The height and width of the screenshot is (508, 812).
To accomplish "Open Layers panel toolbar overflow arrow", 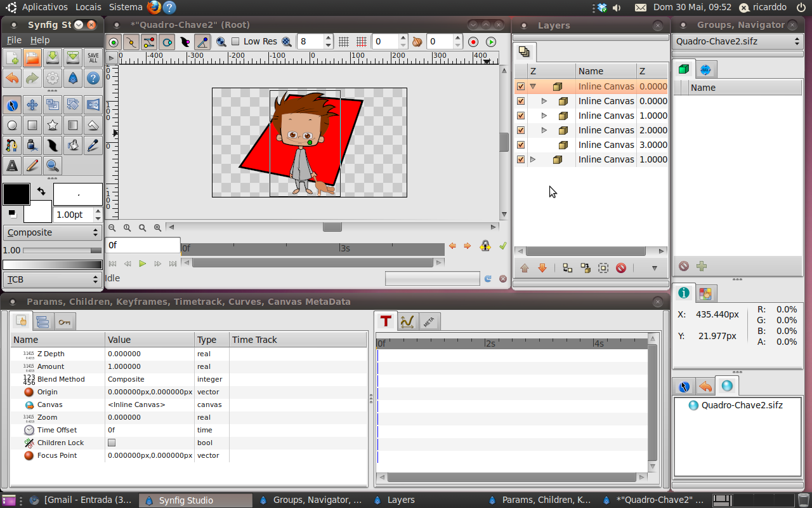I will click(655, 268).
